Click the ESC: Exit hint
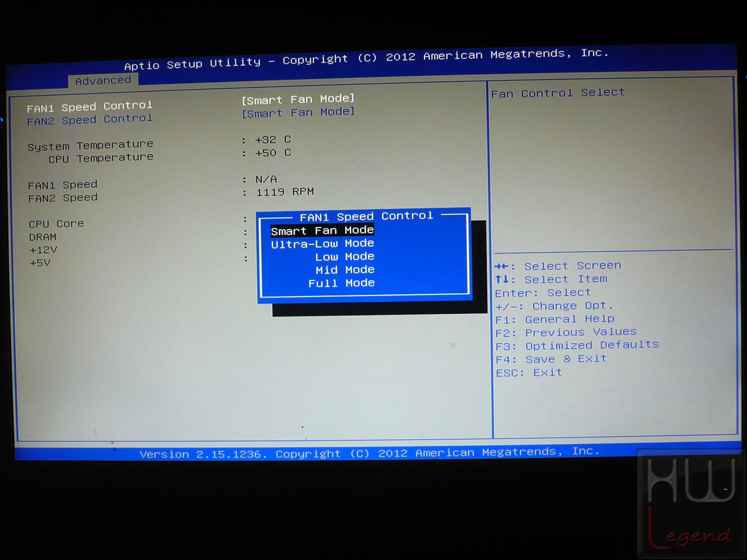This screenshot has height=560, width=747. click(529, 373)
